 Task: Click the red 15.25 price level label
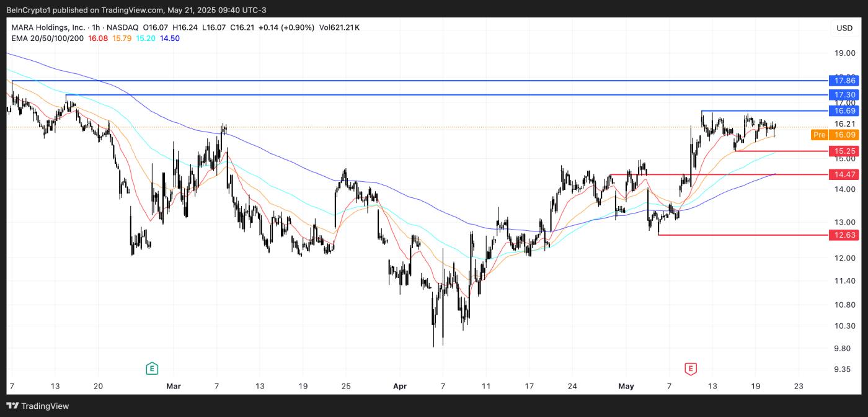point(845,151)
